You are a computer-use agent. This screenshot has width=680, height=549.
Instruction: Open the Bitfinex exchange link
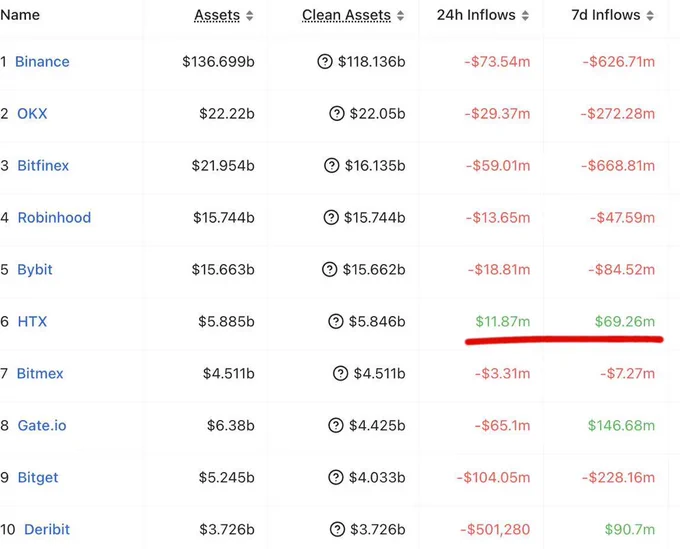click(x=43, y=166)
